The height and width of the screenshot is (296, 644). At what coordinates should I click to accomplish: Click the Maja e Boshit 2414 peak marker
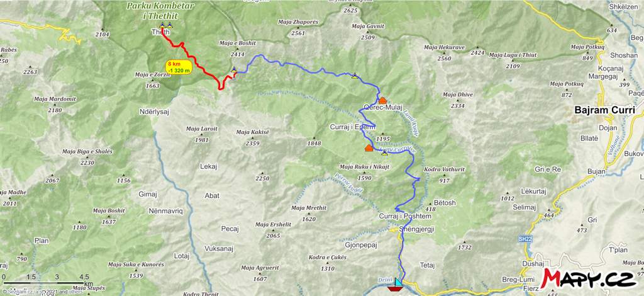coord(237,48)
